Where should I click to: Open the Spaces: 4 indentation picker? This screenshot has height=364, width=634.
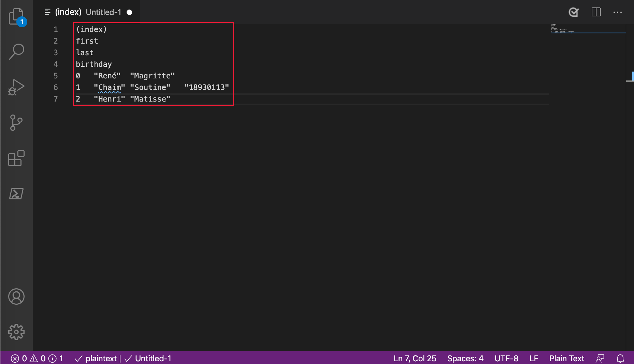click(x=465, y=358)
